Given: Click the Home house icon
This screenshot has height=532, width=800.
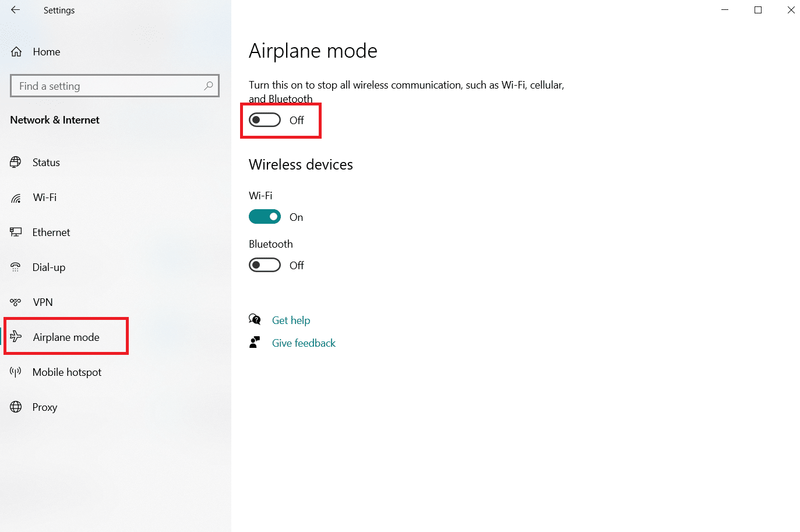Looking at the screenshot, I should (x=16, y=52).
